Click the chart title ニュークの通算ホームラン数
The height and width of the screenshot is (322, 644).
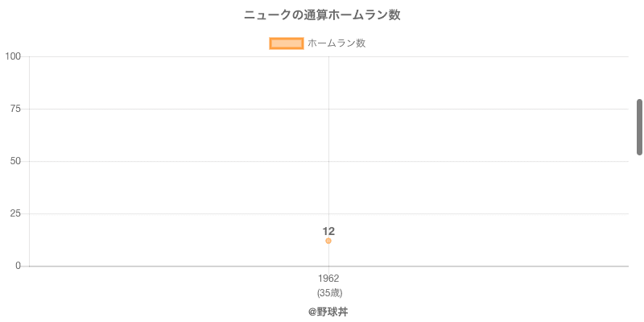pyautogui.click(x=322, y=15)
